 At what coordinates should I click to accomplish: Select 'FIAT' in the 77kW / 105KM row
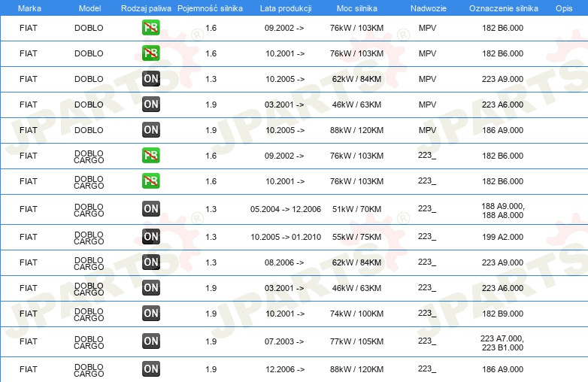[x=29, y=341]
